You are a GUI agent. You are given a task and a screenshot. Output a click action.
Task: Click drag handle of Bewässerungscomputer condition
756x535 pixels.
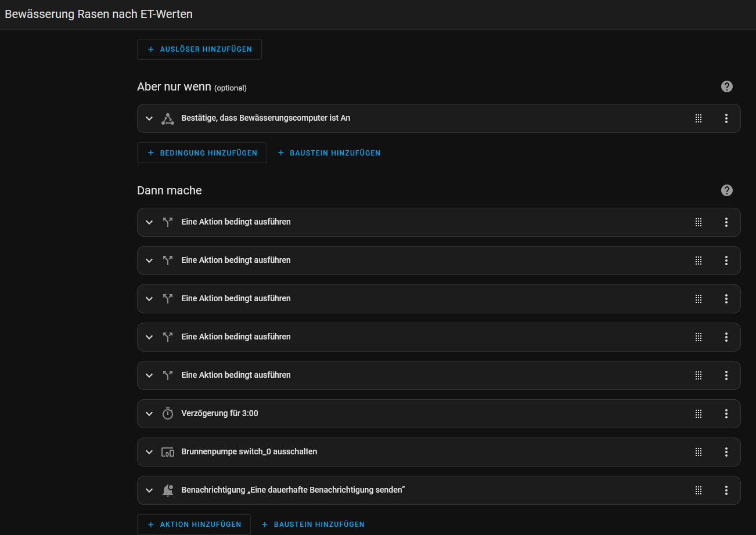point(699,118)
